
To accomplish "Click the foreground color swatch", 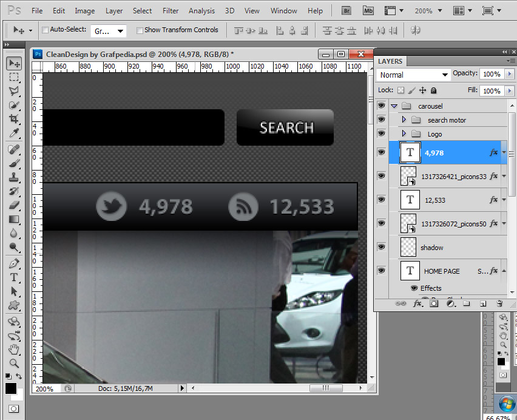I will pos(10,388).
